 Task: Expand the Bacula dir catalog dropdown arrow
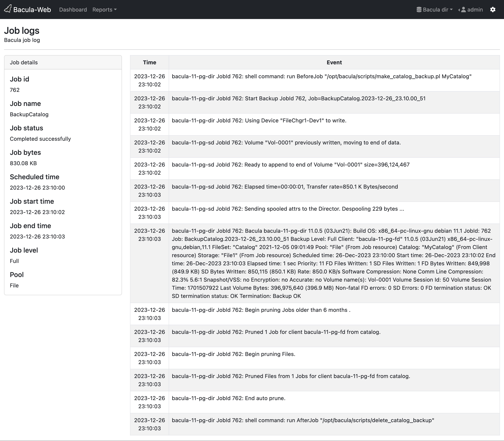(451, 10)
